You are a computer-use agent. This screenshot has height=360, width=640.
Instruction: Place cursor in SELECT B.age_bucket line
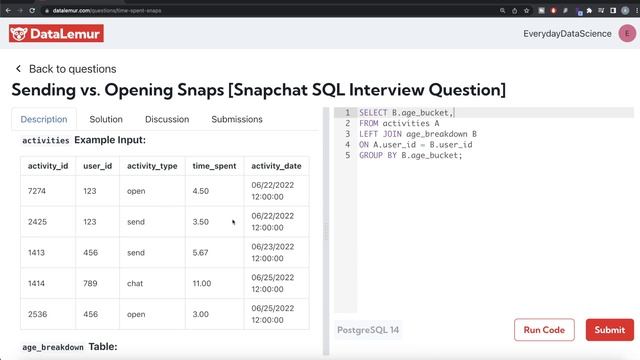point(407,113)
